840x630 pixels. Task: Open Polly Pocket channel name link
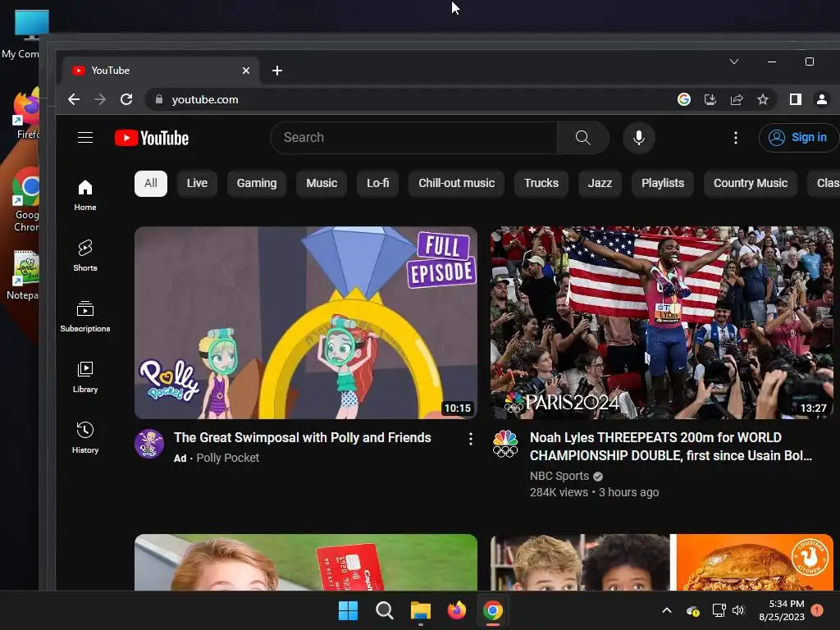[x=228, y=458]
